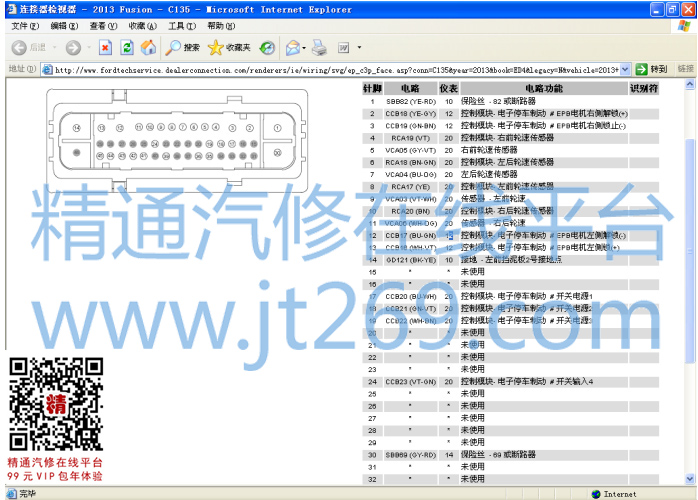Click pin 14 in the connector diagram

tap(77, 128)
